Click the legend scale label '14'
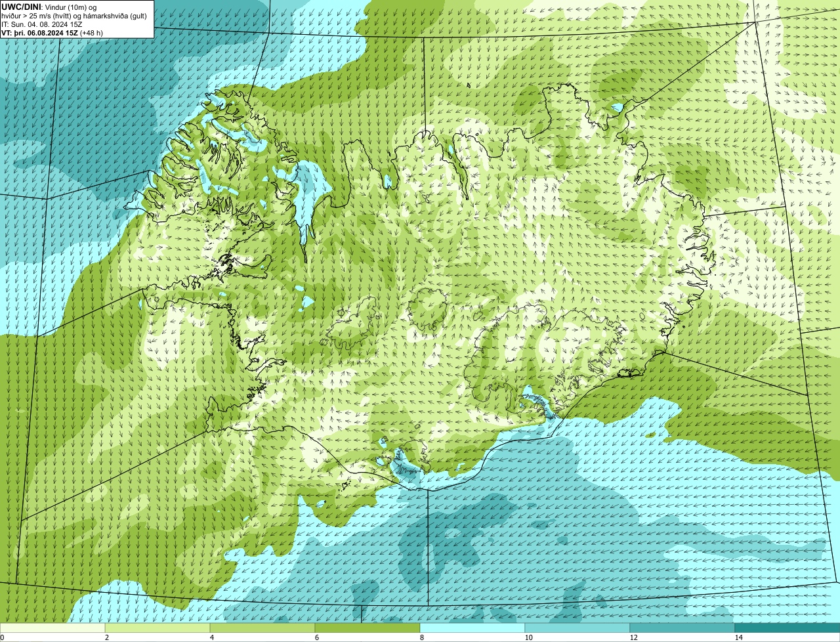Screen dimensions: 840x642 click(x=738, y=637)
